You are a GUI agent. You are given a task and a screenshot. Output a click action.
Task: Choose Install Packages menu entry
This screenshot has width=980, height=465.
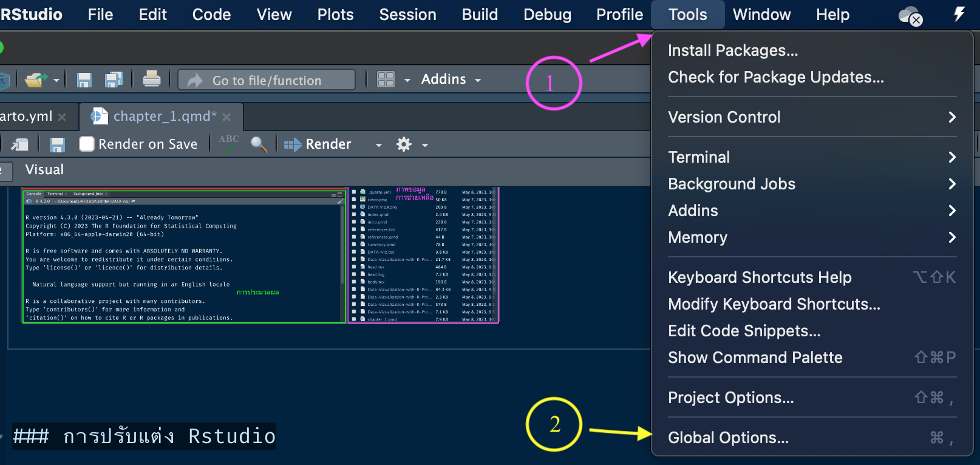pos(733,50)
